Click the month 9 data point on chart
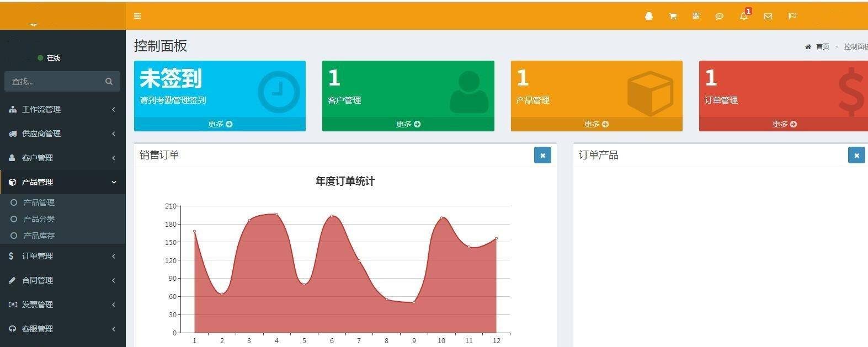Image resolution: width=868 pixels, height=347 pixels. pos(414,302)
